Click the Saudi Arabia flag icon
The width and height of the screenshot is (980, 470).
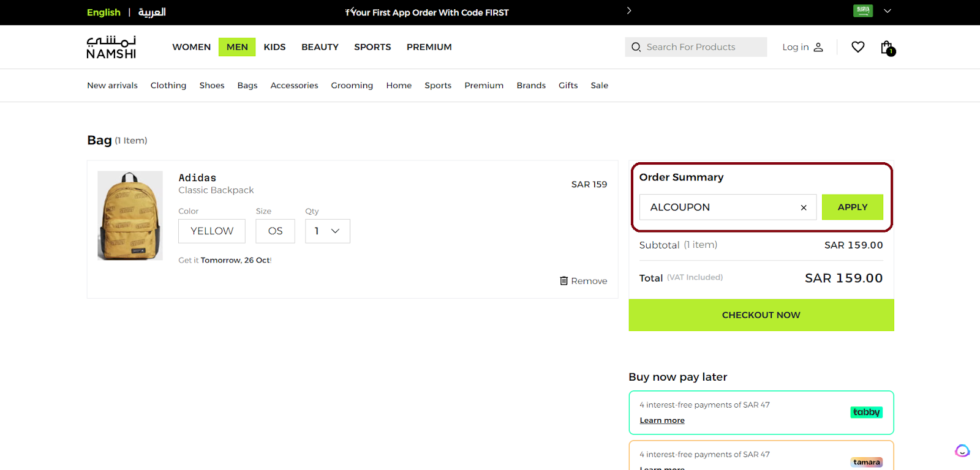pos(863,10)
